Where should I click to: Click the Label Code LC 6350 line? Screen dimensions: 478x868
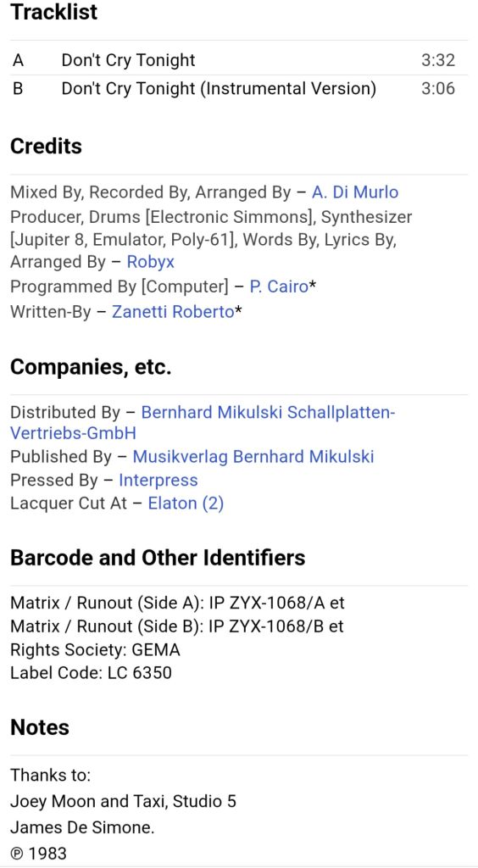coord(91,672)
